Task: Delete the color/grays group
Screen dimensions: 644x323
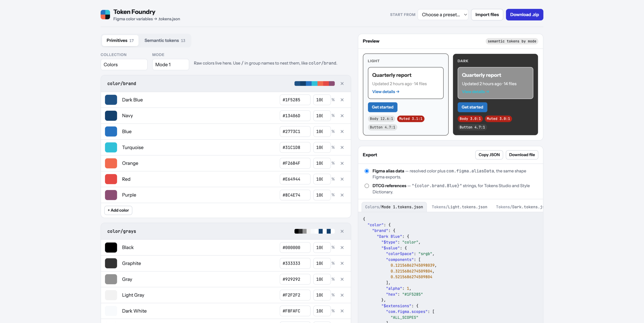Action: pos(342,231)
